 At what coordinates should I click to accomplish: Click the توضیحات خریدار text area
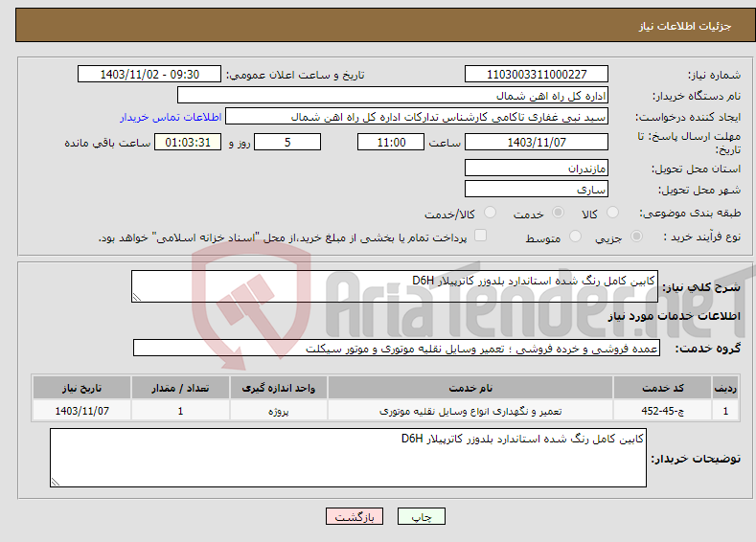coord(348,458)
